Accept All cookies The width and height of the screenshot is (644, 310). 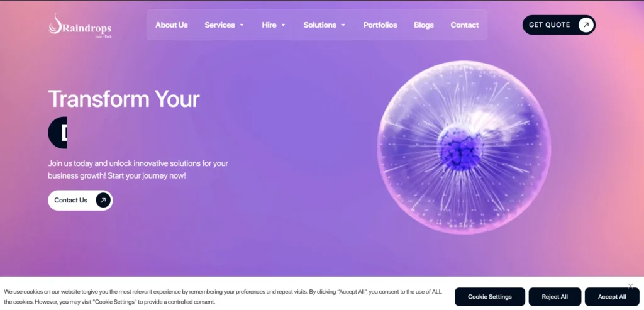(612, 297)
